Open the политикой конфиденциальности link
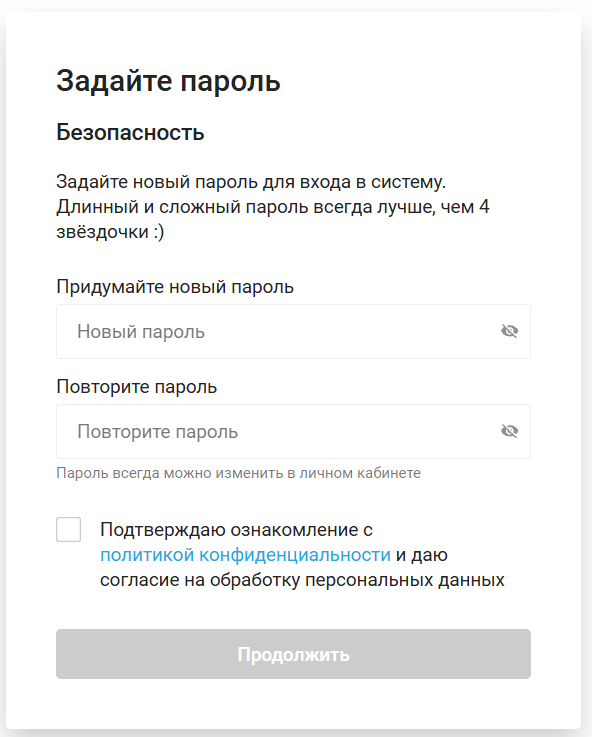The width and height of the screenshot is (592, 737). click(x=245, y=555)
